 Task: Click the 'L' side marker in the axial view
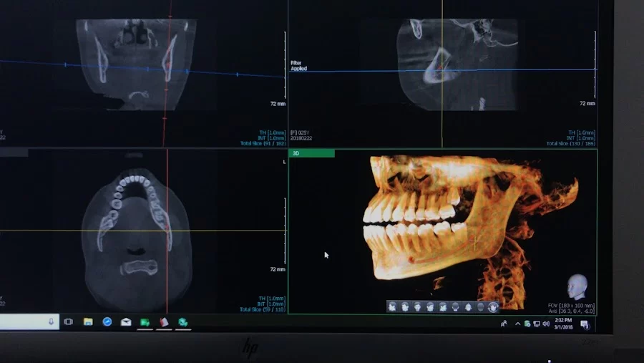pyautogui.click(x=284, y=162)
